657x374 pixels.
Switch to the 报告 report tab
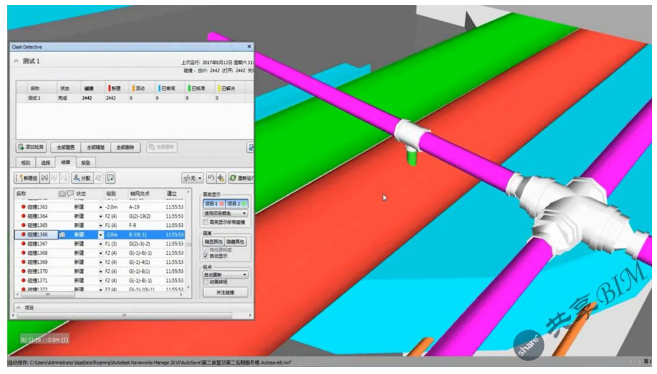coord(85,162)
